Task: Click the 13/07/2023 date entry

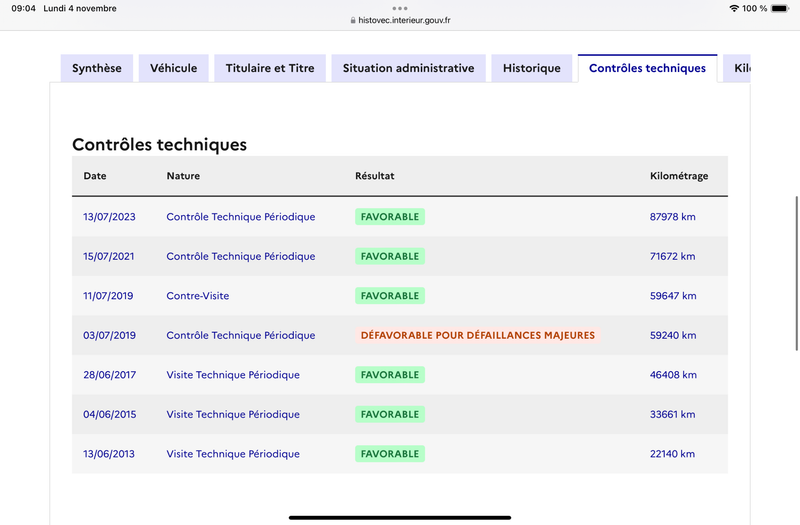Action: pyautogui.click(x=109, y=217)
